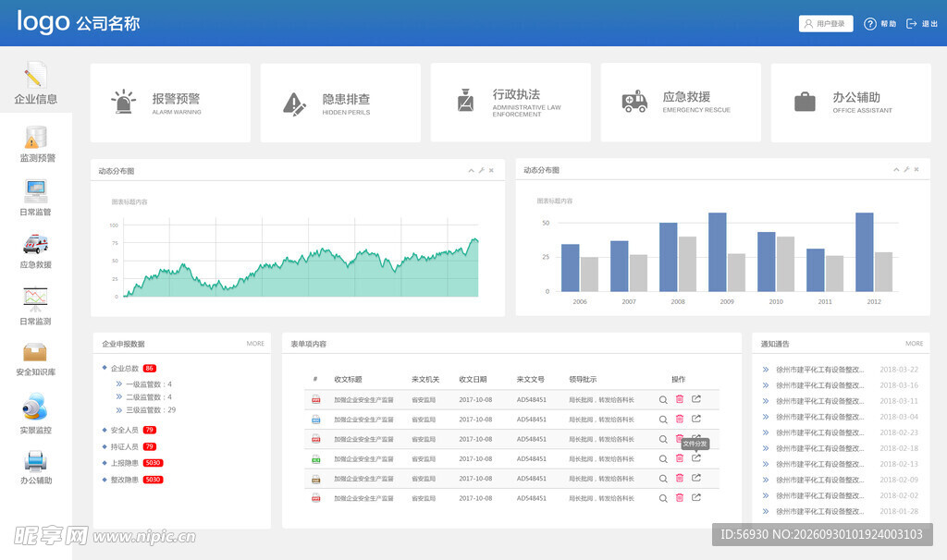This screenshot has width=947, height=560.
Task: Click 退出 to log out
Action: pos(922,23)
